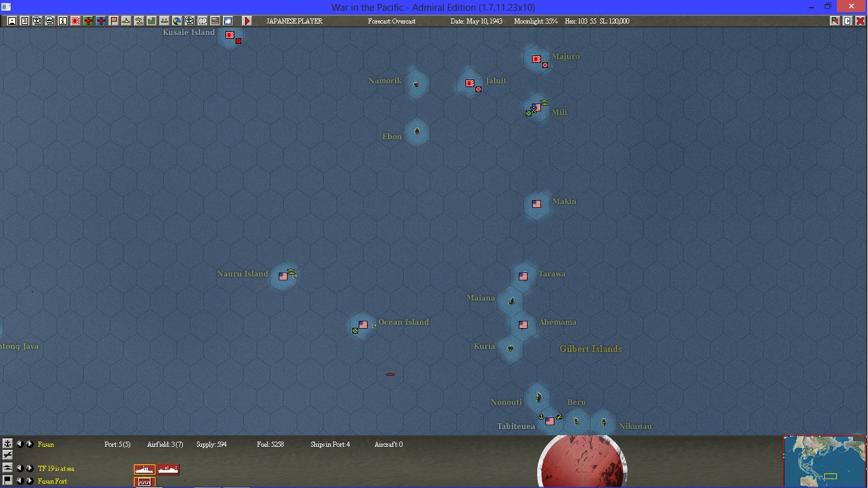Click the single yellow ship toolbar icon
Viewport: 868px width, 488px height.
126,21
